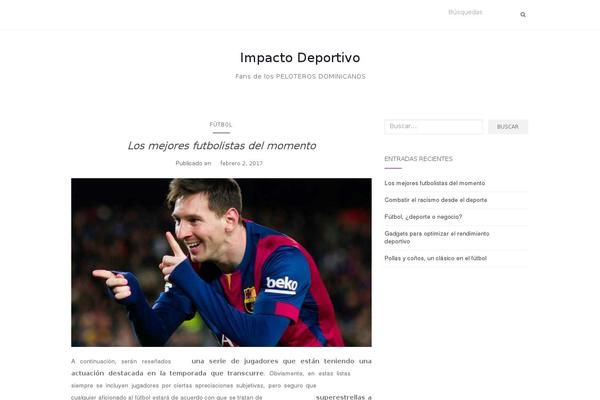600x400 pixels.
Task: Focus the top Búsquedas search field
Action: point(480,13)
